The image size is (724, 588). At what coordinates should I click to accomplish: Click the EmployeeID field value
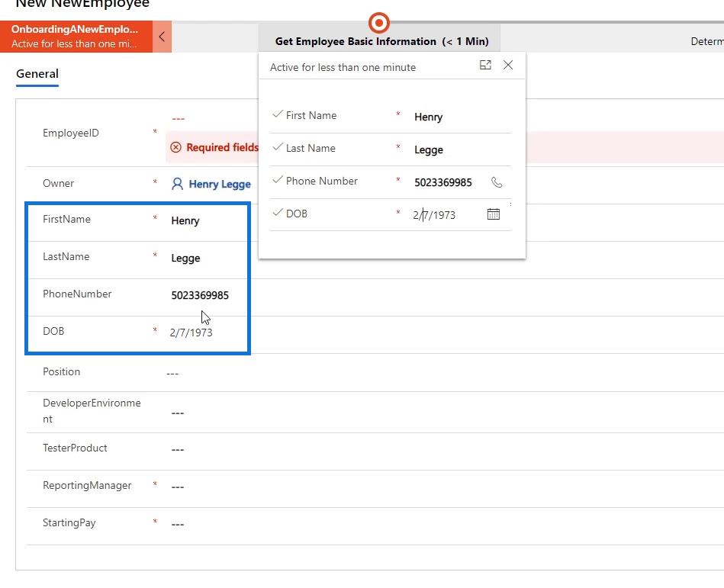179,119
